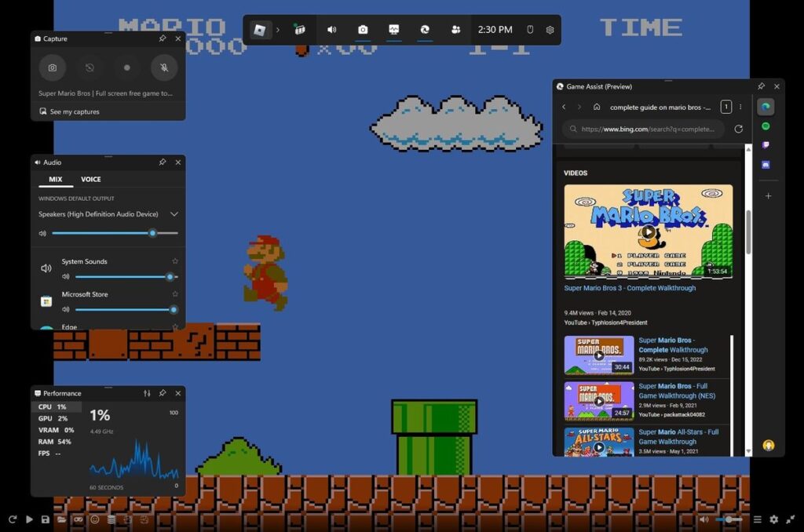
Task: Take a screenshot with Capture widget camera icon
Action: coord(52,67)
